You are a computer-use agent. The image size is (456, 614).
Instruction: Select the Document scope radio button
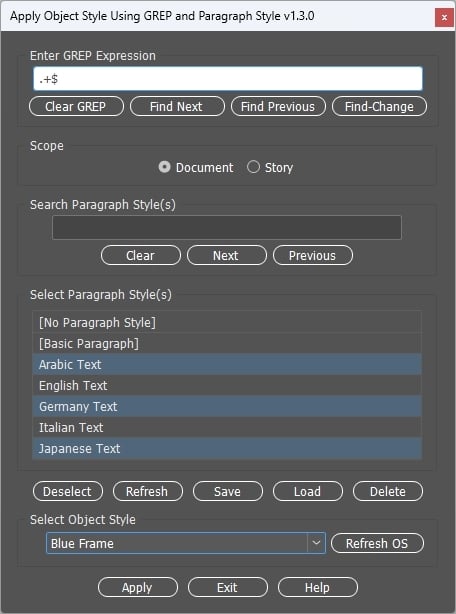(164, 167)
